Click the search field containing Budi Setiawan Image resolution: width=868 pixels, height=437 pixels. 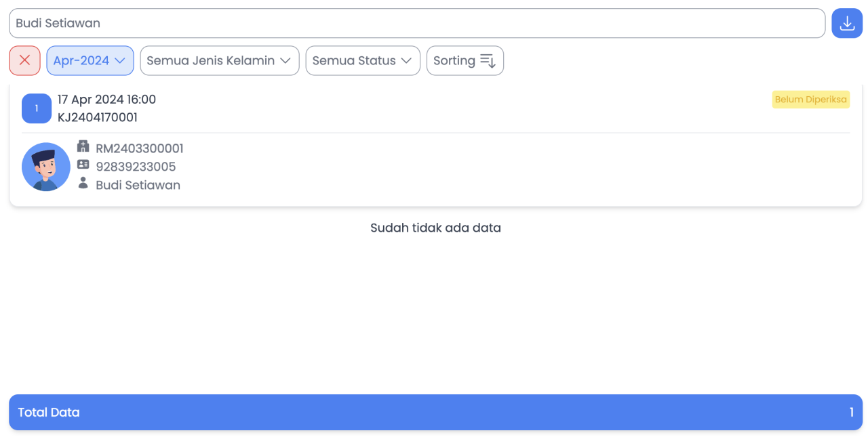[416, 24]
